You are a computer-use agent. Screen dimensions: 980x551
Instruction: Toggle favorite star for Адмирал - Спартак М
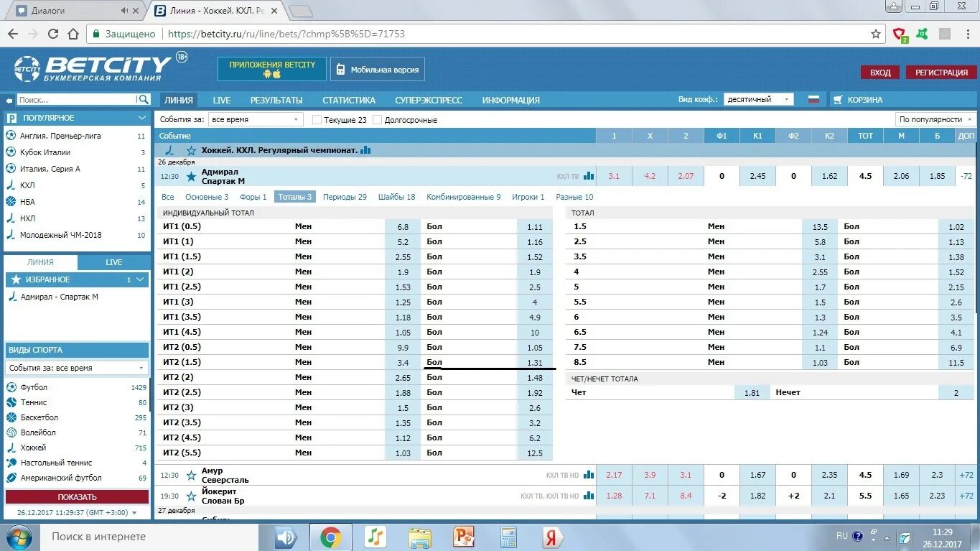(191, 176)
